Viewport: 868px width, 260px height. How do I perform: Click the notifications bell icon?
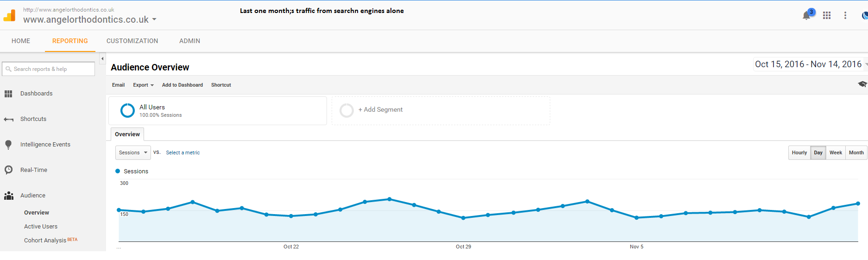(x=806, y=16)
